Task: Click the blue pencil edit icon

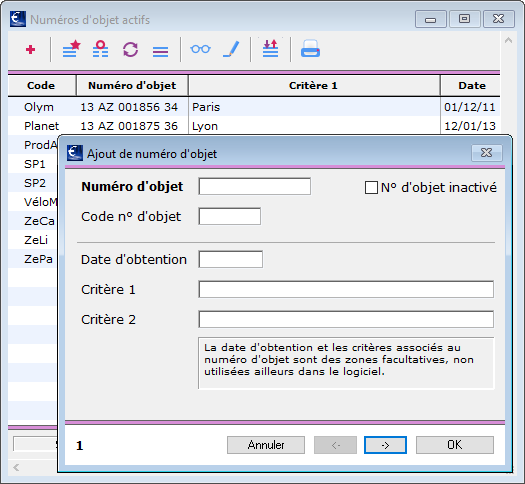Action: pos(231,49)
